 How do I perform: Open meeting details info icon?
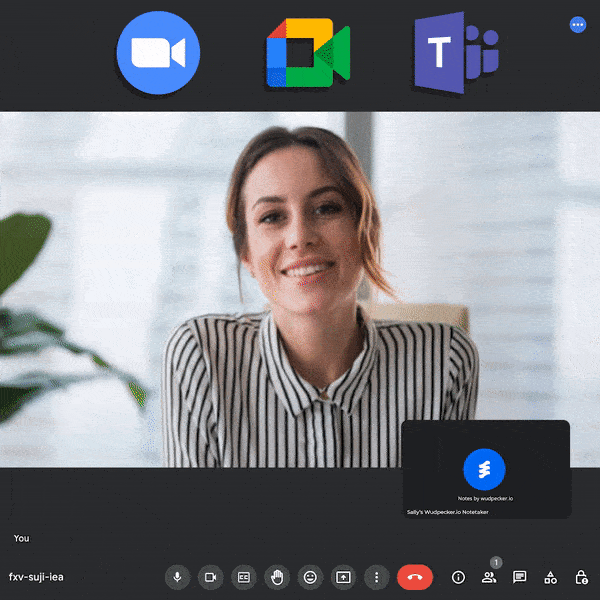click(459, 577)
